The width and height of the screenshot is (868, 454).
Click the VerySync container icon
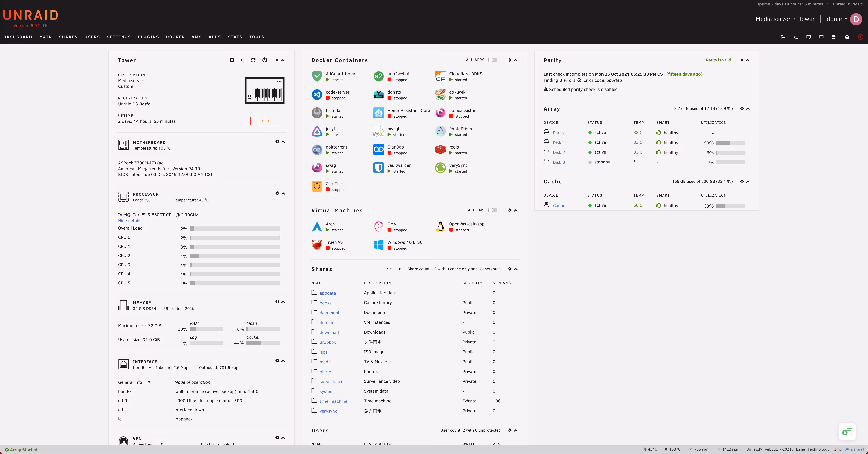pos(440,168)
